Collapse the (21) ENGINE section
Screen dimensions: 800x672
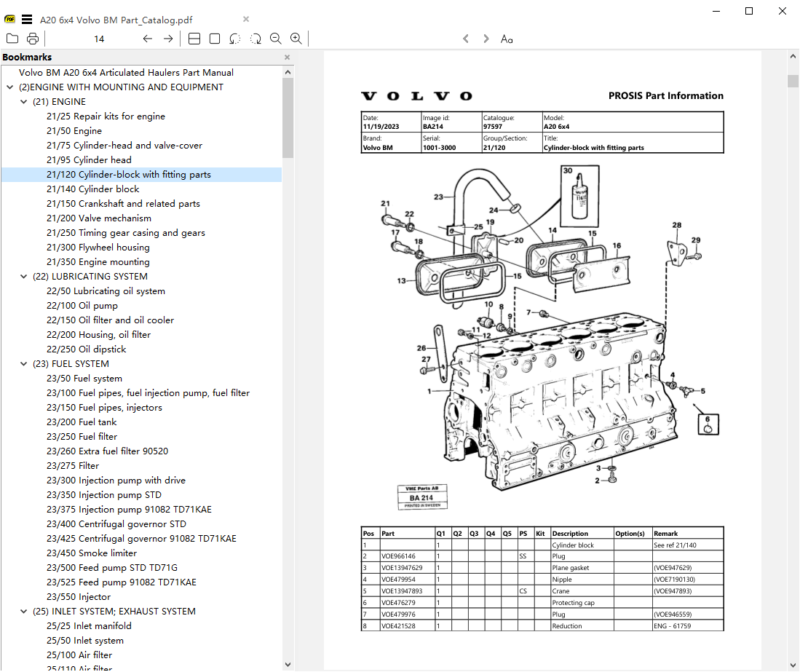[x=23, y=101]
